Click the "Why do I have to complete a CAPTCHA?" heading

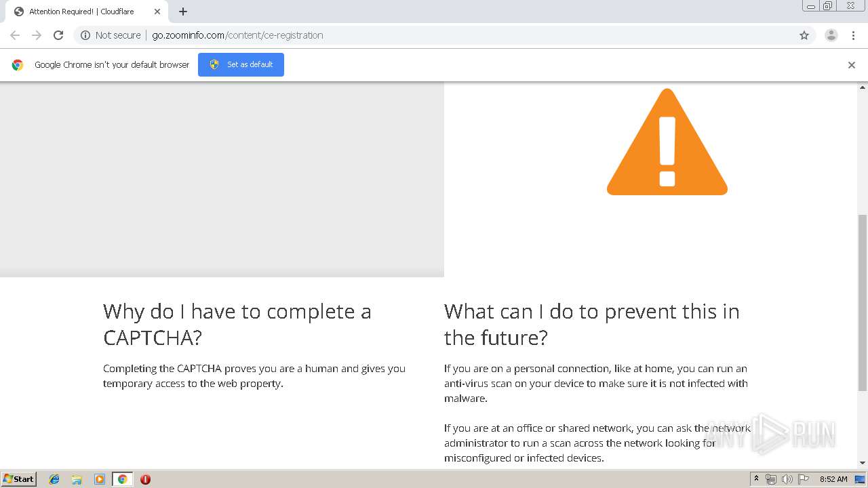click(237, 325)
